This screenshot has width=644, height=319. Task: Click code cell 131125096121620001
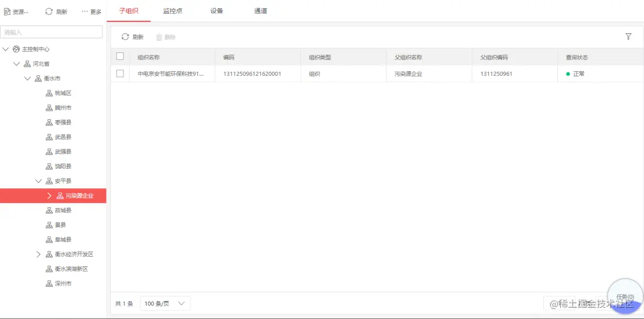252,74
